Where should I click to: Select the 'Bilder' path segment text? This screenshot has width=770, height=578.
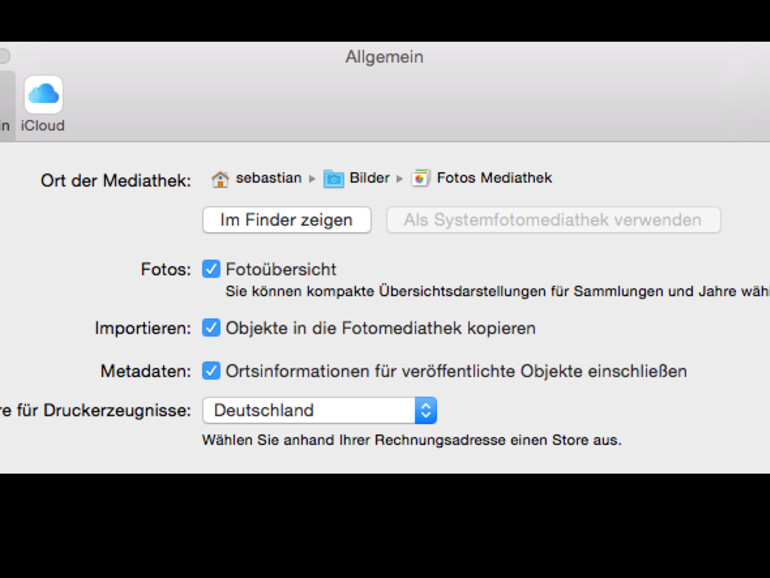pos(369,178)
